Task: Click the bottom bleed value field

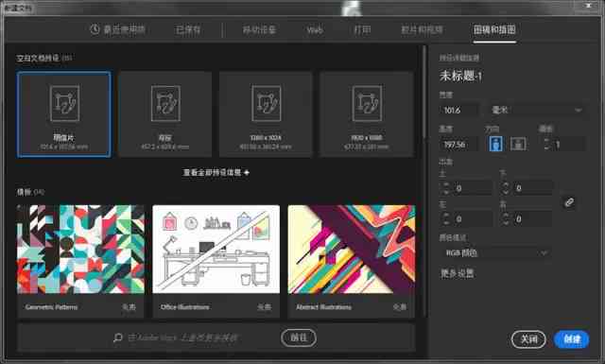Action: pyautogui.click(x=532, y=188)
